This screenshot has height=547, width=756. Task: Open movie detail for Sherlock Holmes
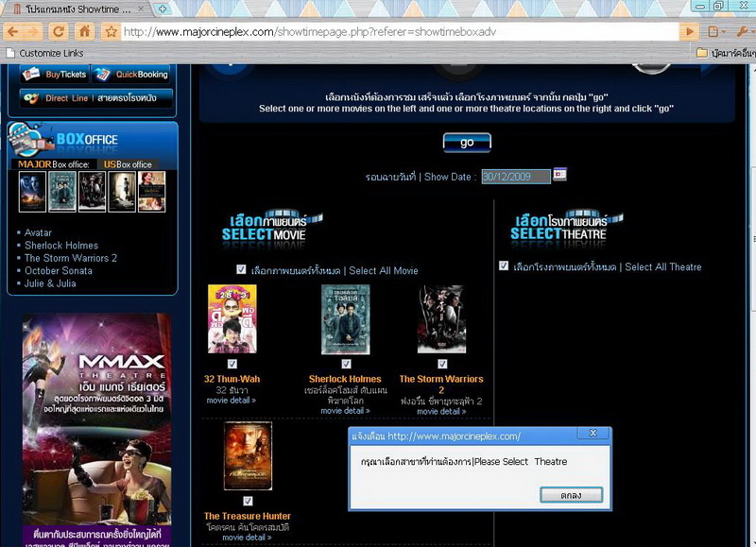point(346,411)
